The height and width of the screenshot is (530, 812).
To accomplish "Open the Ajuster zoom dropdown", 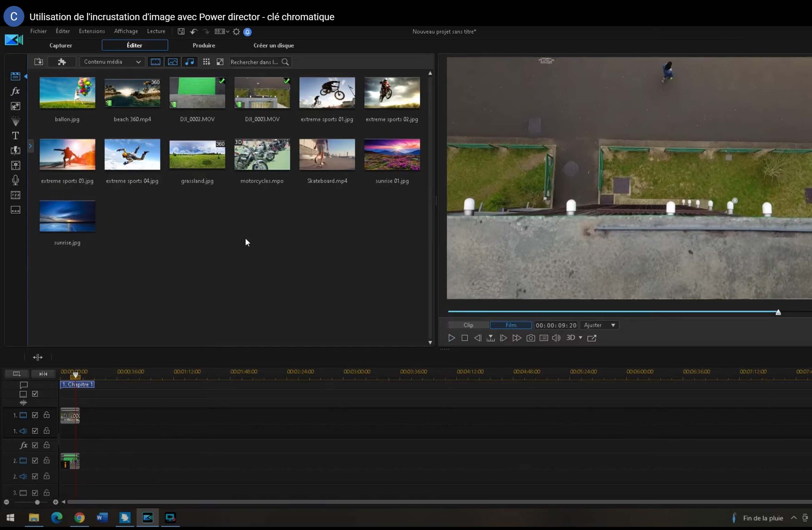I will (599, 325).
